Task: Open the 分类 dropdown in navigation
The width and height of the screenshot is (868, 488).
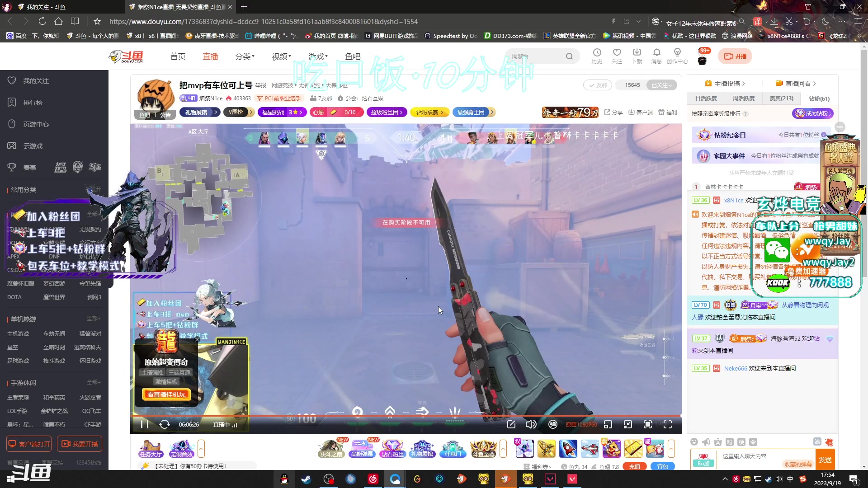Action: [245, 56]
